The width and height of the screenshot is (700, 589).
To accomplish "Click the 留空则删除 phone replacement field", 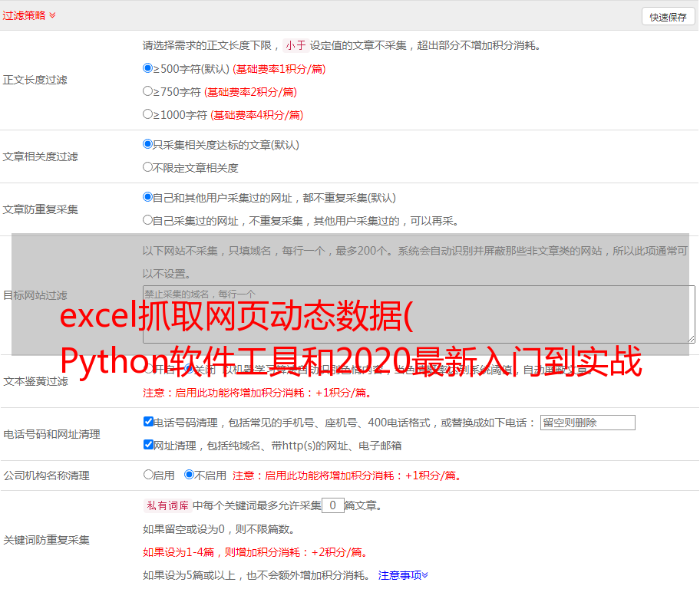I will [x=587, y=423].
